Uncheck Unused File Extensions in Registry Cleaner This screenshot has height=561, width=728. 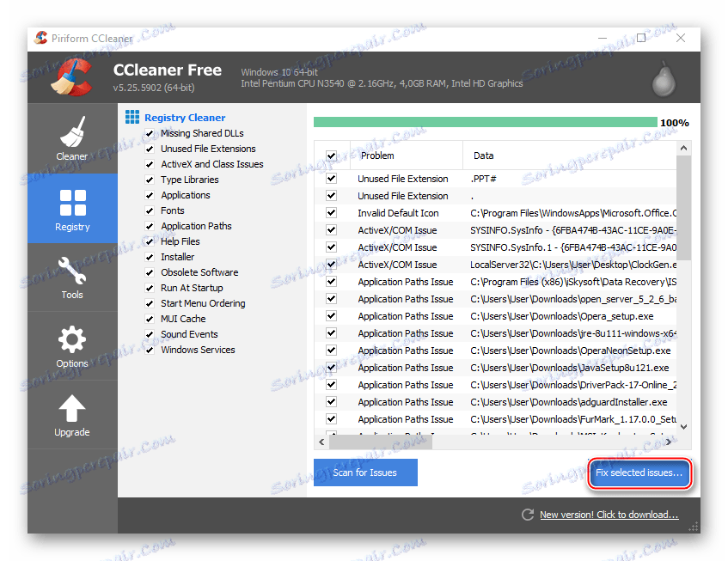pyautogui.click(x=150, y=149)
